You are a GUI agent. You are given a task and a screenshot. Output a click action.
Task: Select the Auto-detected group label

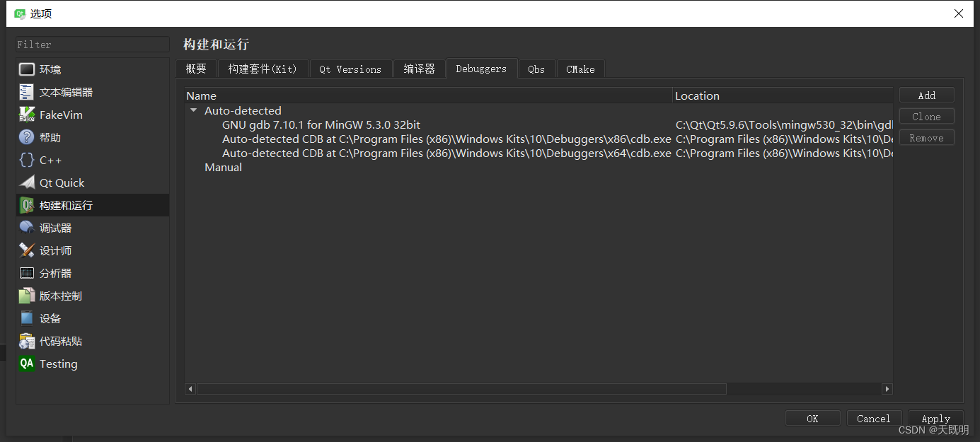pos(243,110)
